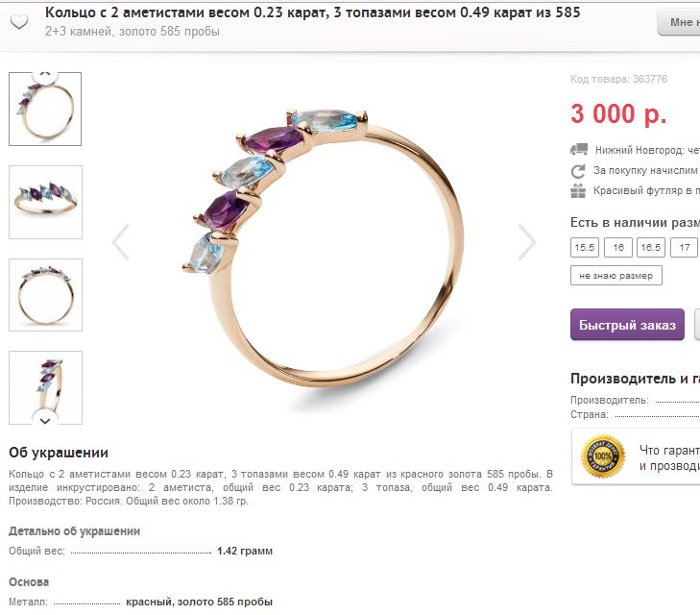700x615 pixels.
Task: Click the bonus refresh arrow icon
Action: pyautogui.click(x=578, y=171)
